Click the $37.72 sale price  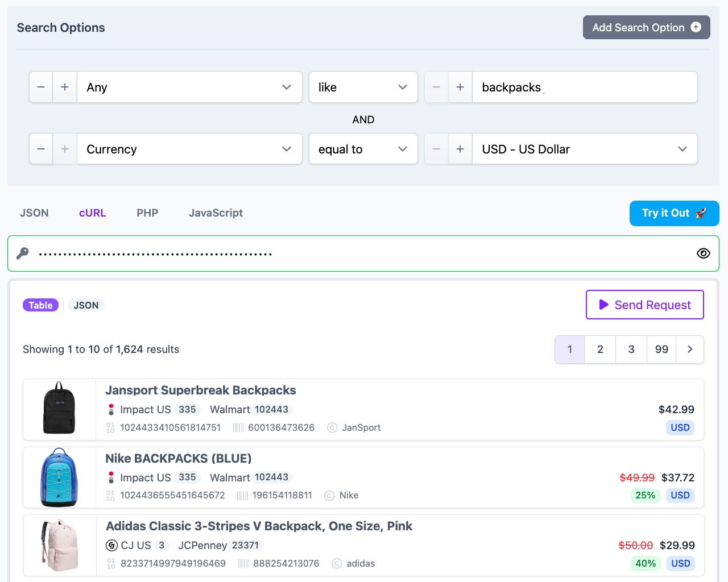[678, 477]
